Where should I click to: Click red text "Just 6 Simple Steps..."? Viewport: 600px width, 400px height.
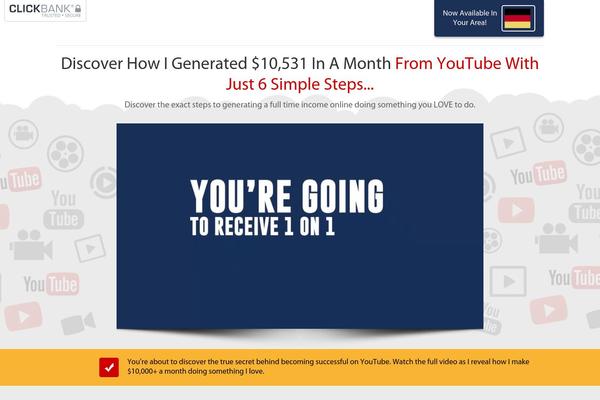pos(300,84)
